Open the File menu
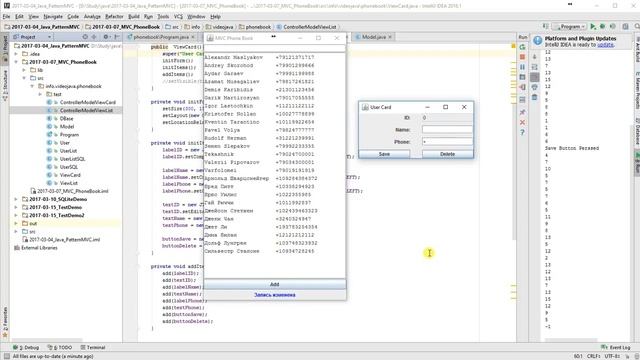The image size is (640, 360). coord(6,16)
